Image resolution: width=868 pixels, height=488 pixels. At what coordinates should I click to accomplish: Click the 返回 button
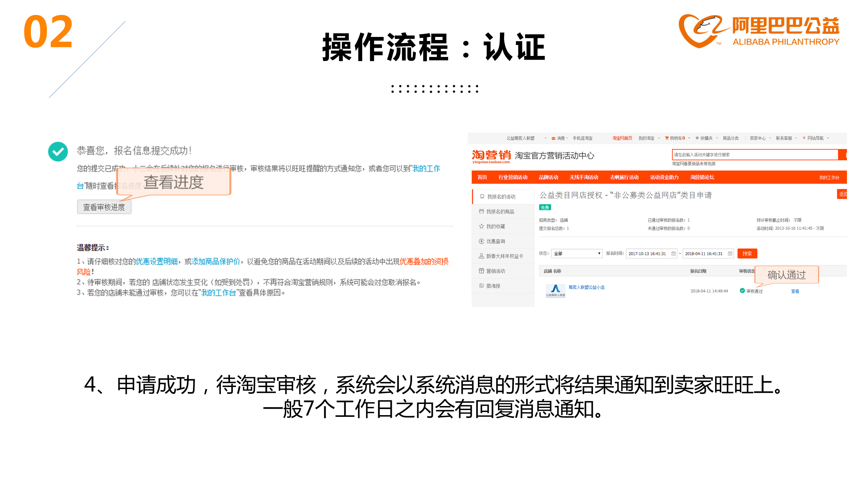pos(842,194)
